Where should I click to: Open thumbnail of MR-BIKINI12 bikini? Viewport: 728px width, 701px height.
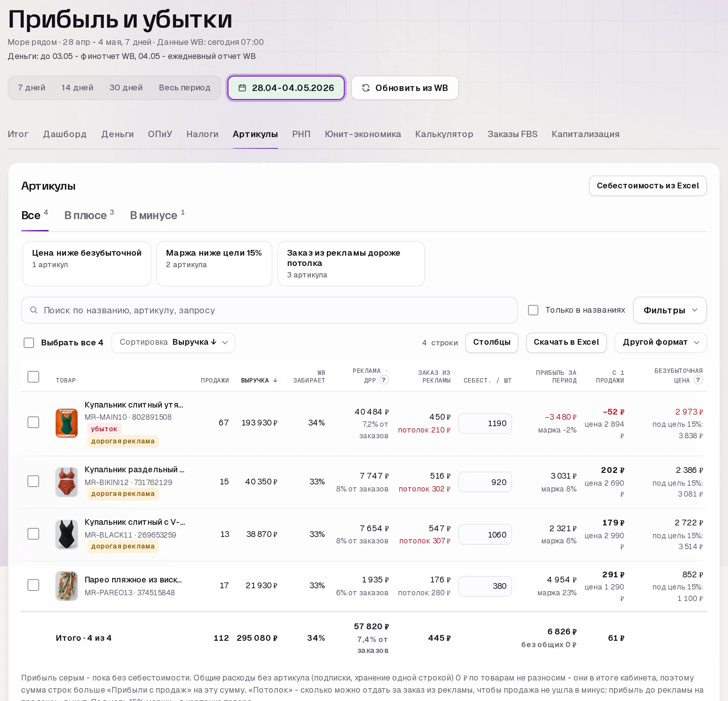tap(66, 482)
